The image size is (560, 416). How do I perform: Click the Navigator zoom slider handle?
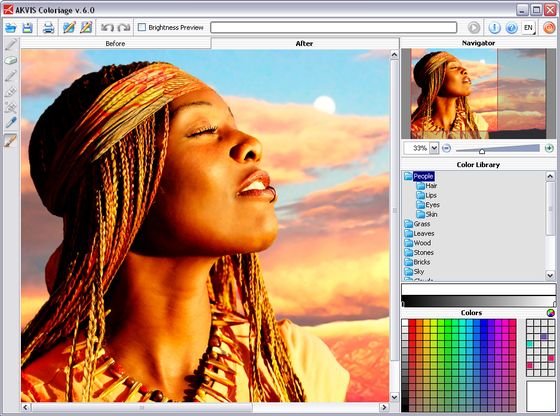click(482, 151)
